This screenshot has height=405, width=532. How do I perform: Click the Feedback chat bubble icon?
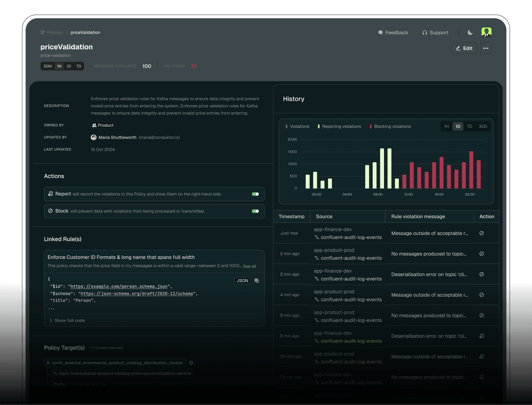coord(380,32)
